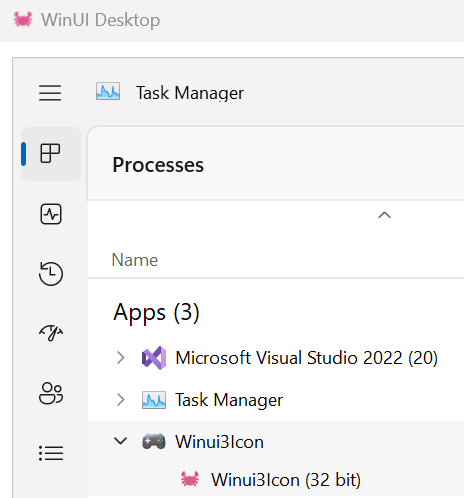Viewport: 464px width, 498px height.
Task: Click the WinUI Desktop window title
Action: (100, 20)
